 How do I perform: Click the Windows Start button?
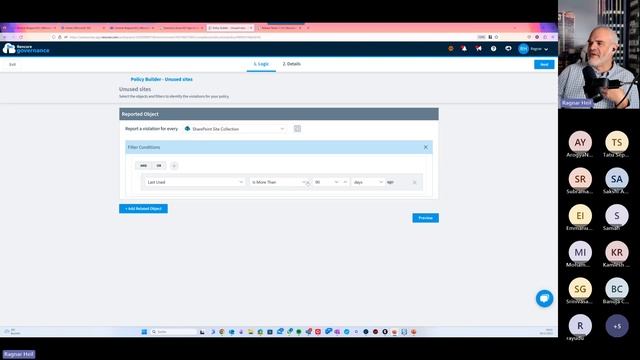coord(144,332)
